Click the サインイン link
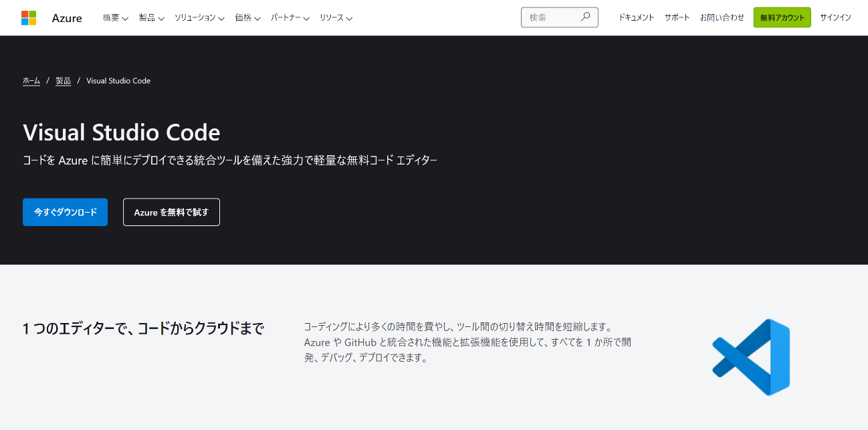The width and height of the screenshot is (868, 430). [x=836, y=17]
